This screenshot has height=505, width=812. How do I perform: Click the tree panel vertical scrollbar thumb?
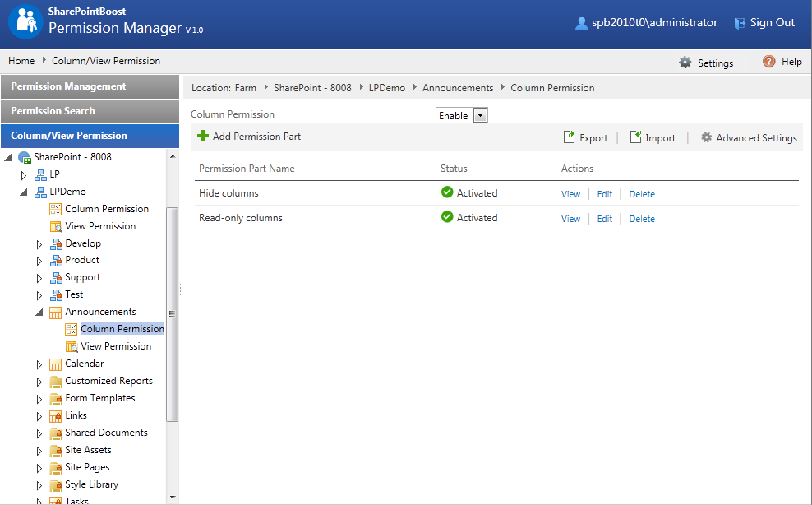pyautogui.click(x=173, y=314)
